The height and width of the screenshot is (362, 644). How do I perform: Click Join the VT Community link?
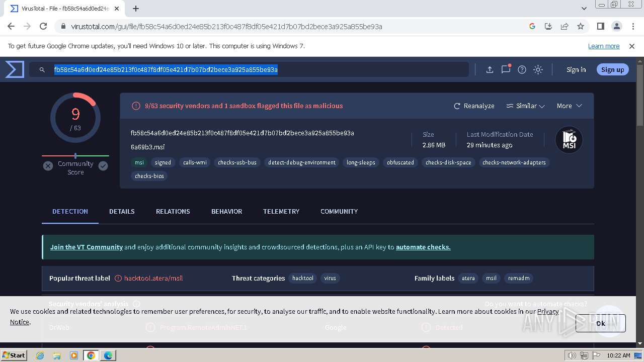(x=87, y=247)
